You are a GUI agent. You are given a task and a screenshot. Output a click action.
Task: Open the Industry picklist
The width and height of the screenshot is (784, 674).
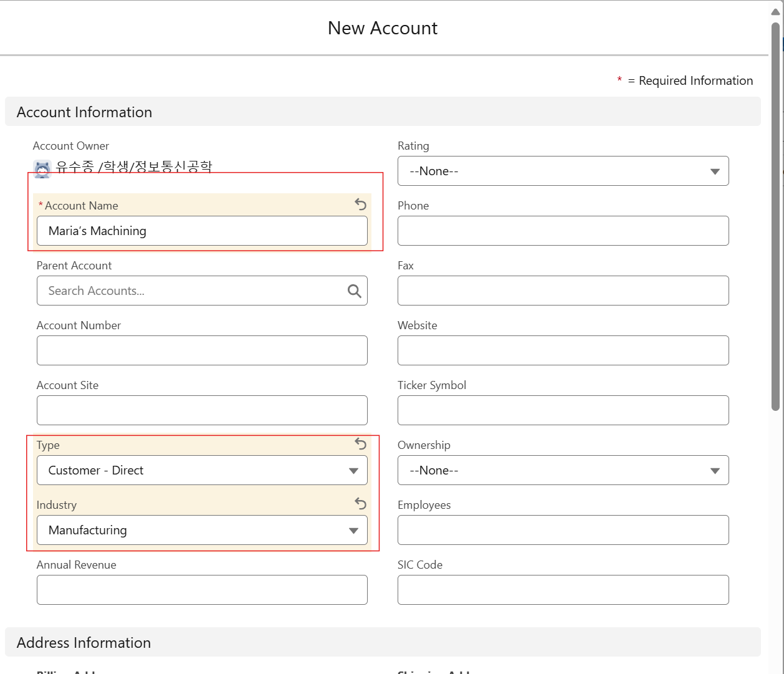coord(202,530)
